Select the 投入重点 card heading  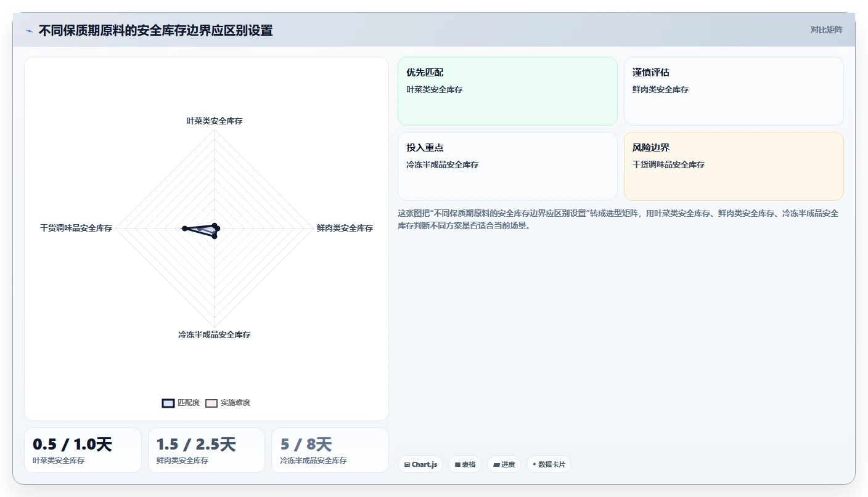(425, 148)
